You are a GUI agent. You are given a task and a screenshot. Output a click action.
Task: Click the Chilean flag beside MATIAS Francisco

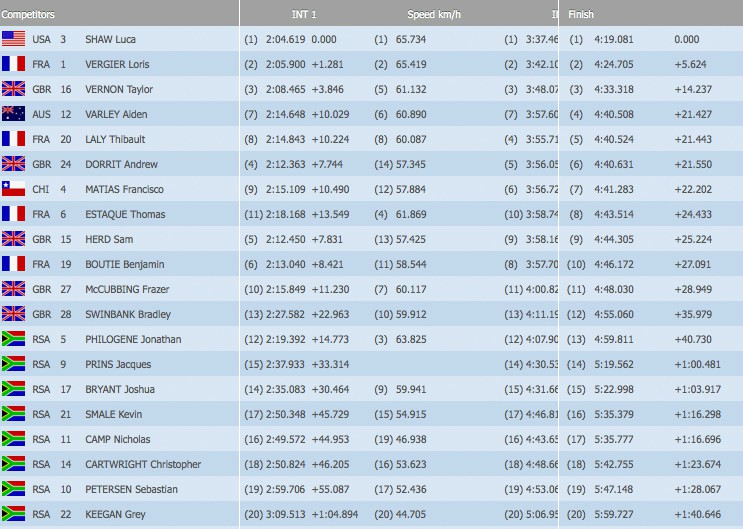pyautogui.click(x=14, y=189)
